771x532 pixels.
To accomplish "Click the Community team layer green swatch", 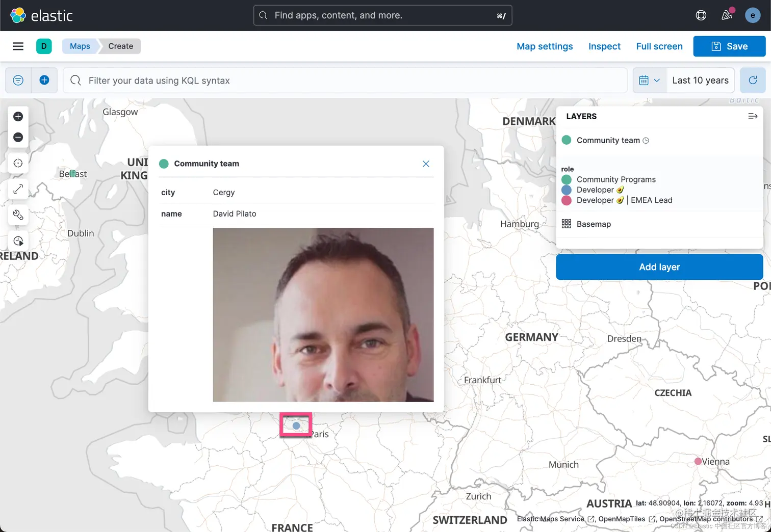I will coord(566,140).
